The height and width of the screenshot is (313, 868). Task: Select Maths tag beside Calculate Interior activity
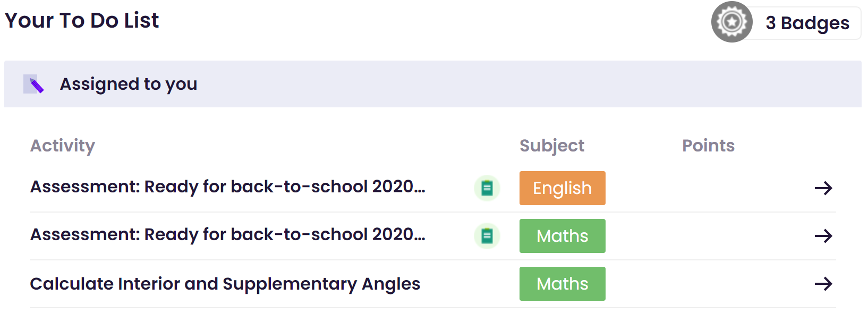click(x=563, y=284)
